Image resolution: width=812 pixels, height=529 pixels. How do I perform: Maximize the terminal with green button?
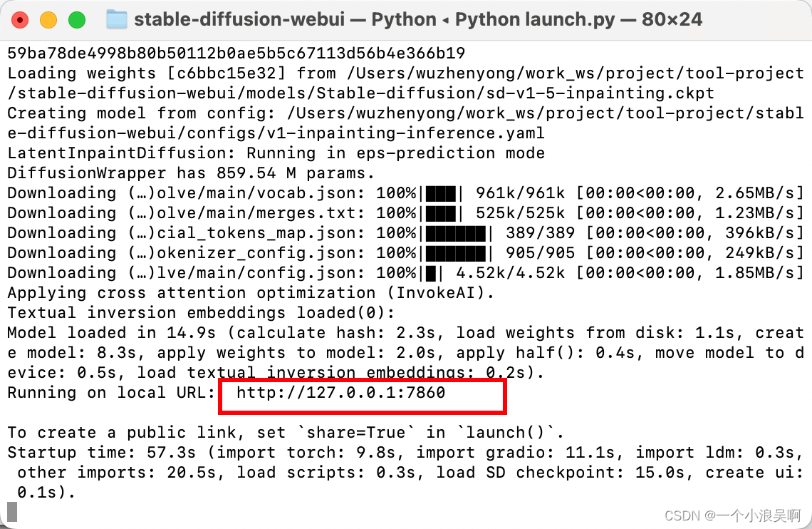77,20
